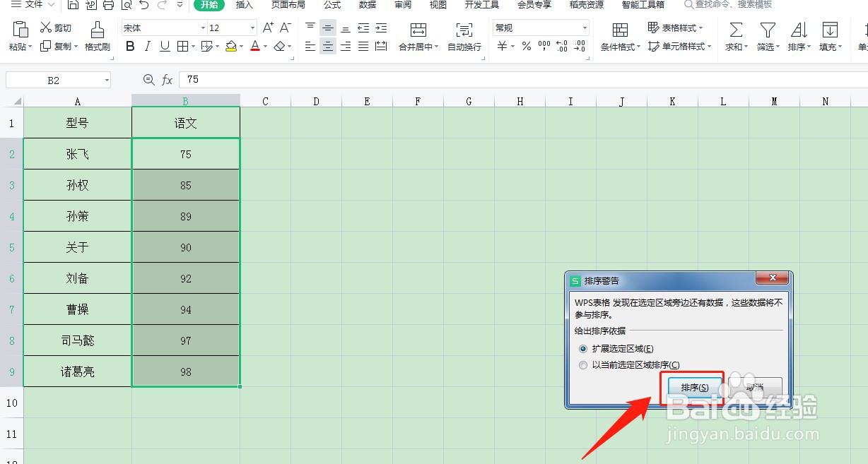Open the font name (宋体) dropdown

pos(203,28)
